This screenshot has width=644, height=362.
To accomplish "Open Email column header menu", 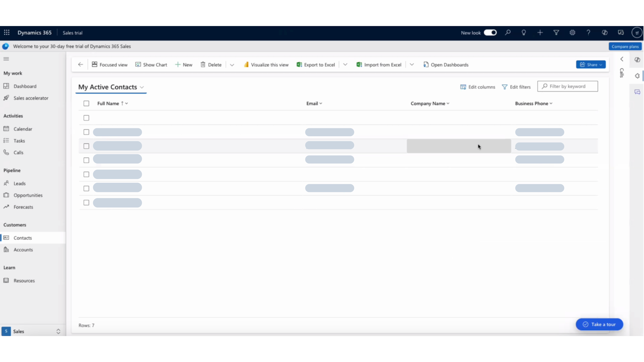I will point(314,103).
